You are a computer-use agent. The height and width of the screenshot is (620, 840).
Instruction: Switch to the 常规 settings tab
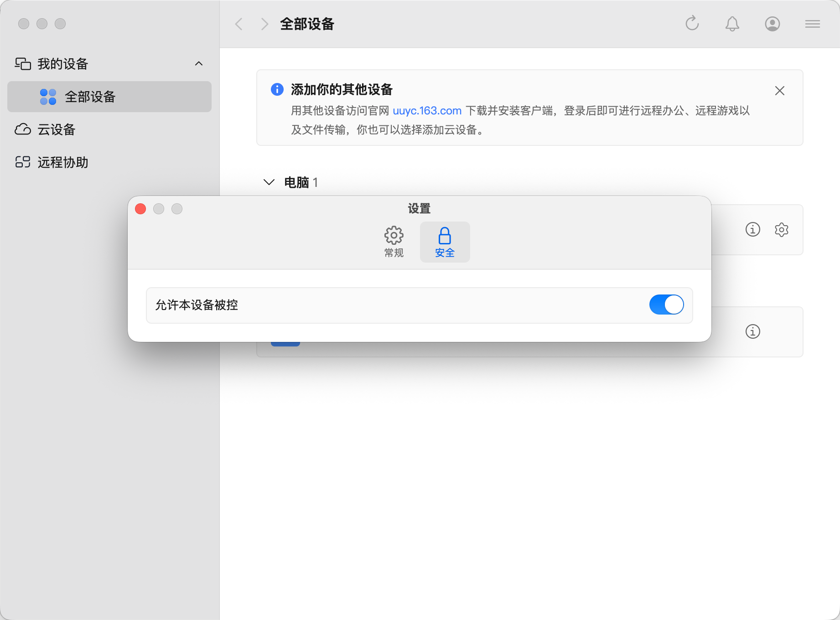(393, 242)
